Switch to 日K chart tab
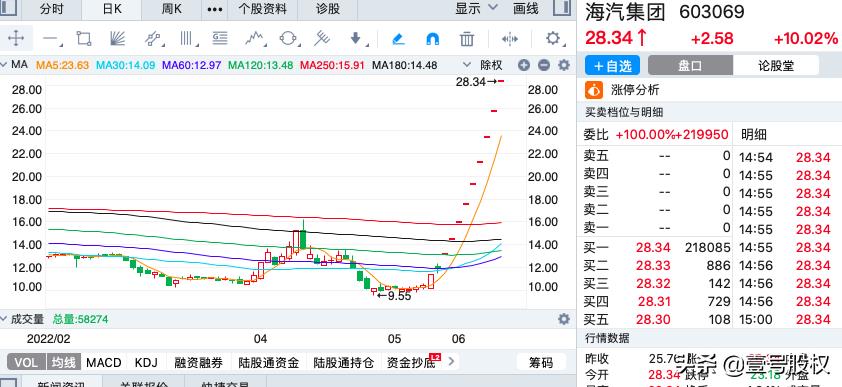842x387 pixels. [x=112, y=9]
